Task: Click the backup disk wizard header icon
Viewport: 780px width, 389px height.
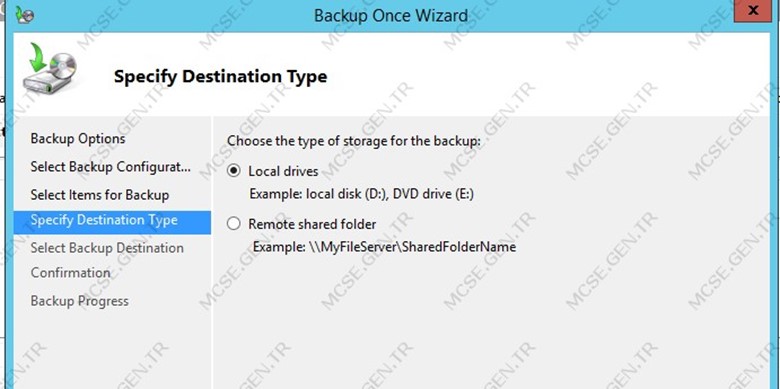Action: 49,67
